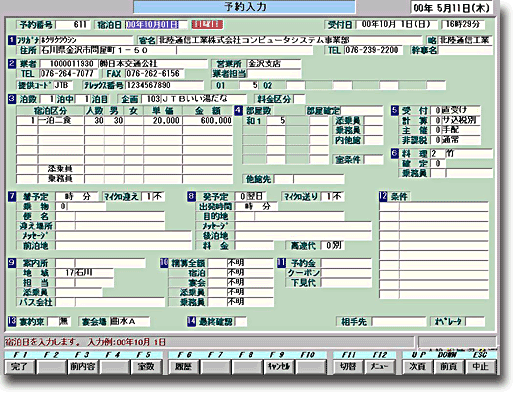517x395 pixels.
Task: Open 履歴 history button under F6
Action: point(183,367)
